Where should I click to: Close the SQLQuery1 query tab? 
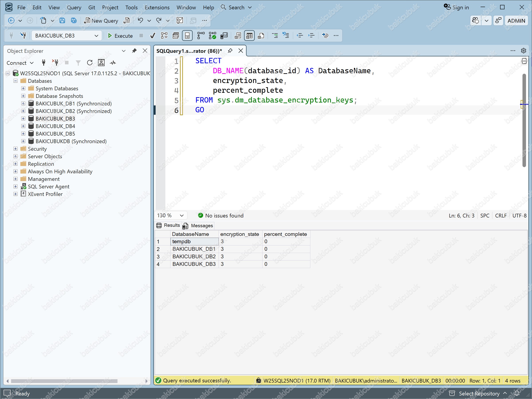[x=241, y=51]
